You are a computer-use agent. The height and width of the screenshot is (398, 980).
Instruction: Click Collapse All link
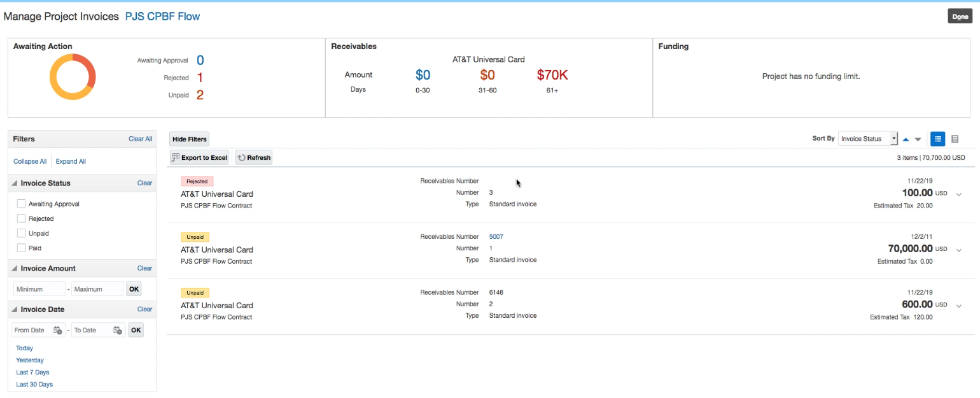pos(30,161)
